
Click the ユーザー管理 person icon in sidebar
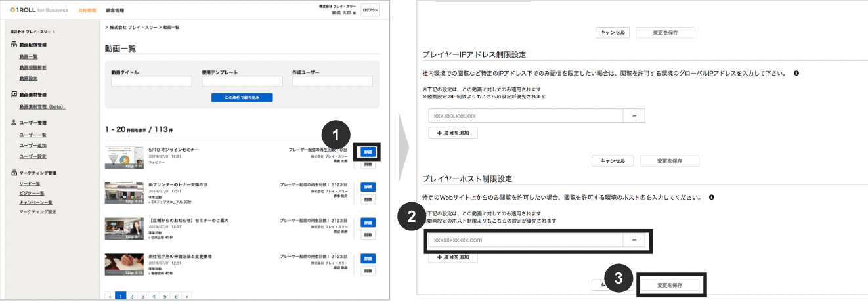coord(14,123)
